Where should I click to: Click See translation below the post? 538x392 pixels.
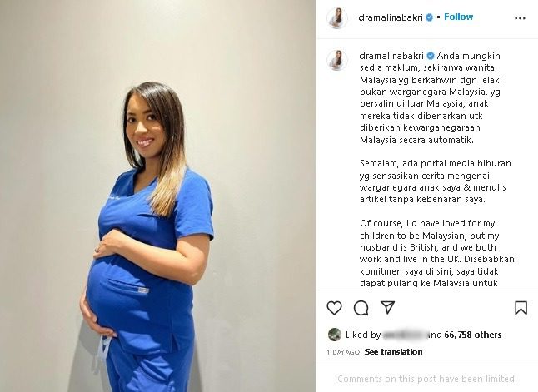click(393, 352)
